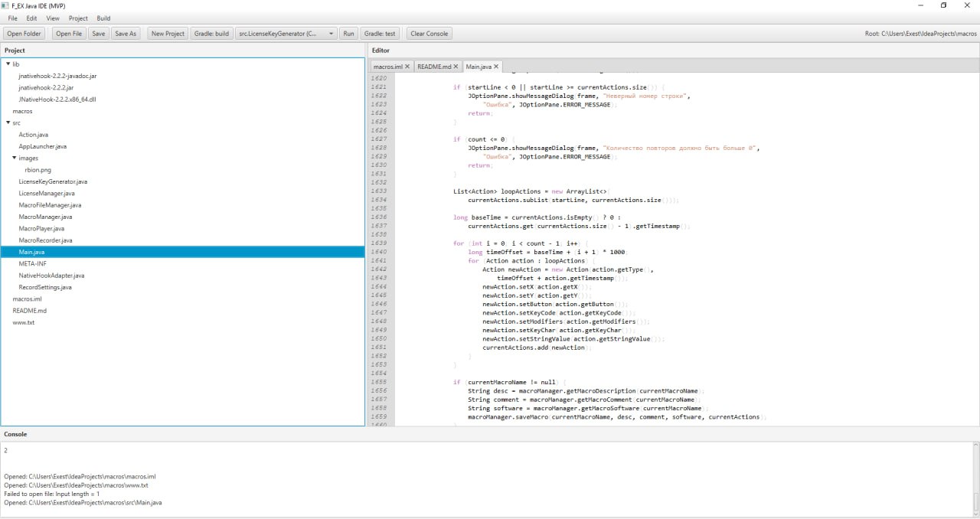
Task: Open the Build menu
Action: (x=103, y=18)
